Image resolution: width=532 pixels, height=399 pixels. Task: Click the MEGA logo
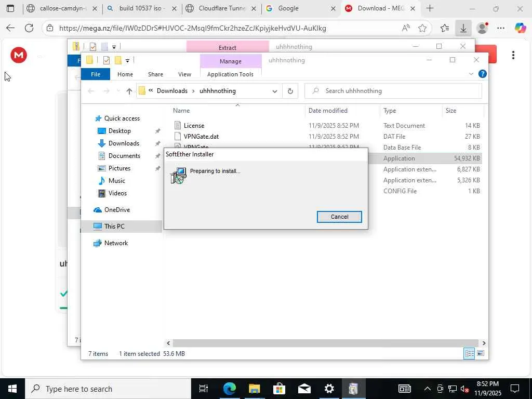pyautogui.click(x=19, y=55)
